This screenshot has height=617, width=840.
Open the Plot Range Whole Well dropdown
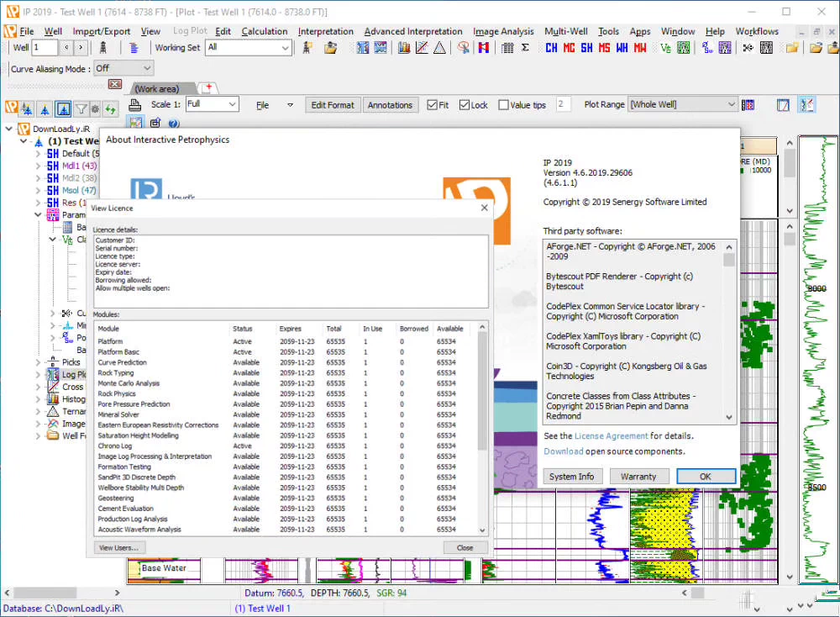(682, 104)
